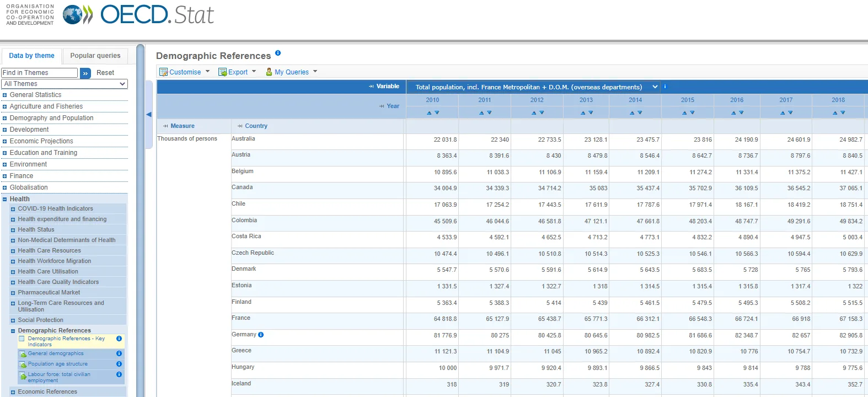868x397 pixels.
Task: Collapse Demographic References folder
Action: (x=13, y=331)
